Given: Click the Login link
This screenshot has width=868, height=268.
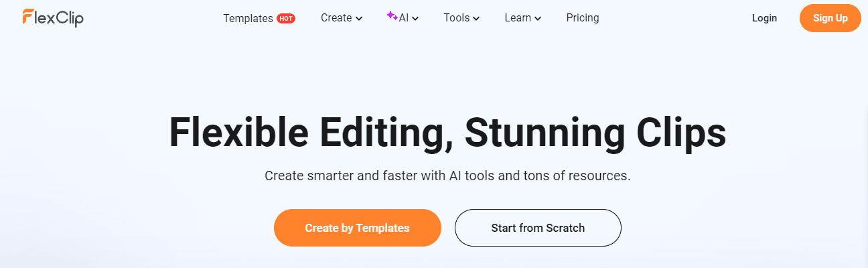Looking at the screenshot, I should (x=764, y=18).
